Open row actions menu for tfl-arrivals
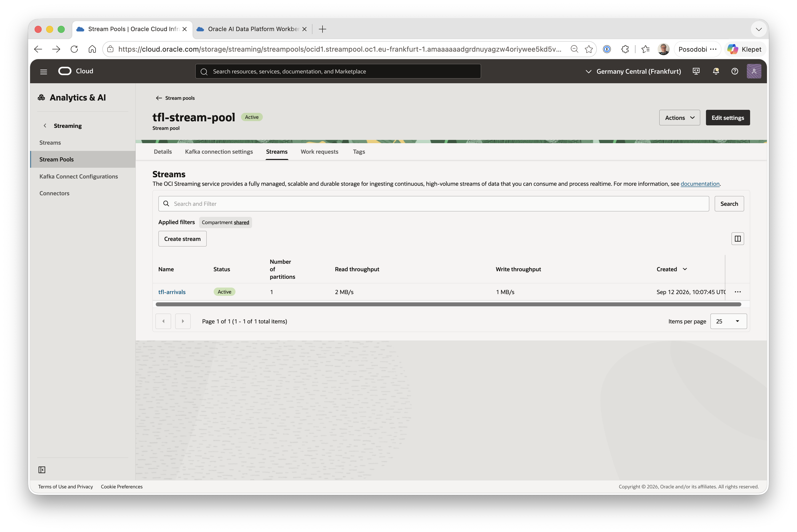797x532 pixels. (x=737, y=292)
